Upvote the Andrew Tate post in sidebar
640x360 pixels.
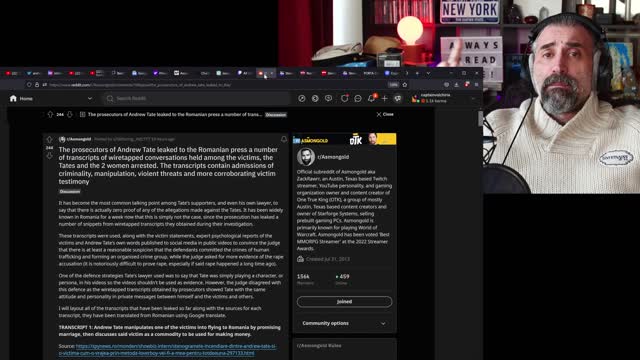[49, 140]
